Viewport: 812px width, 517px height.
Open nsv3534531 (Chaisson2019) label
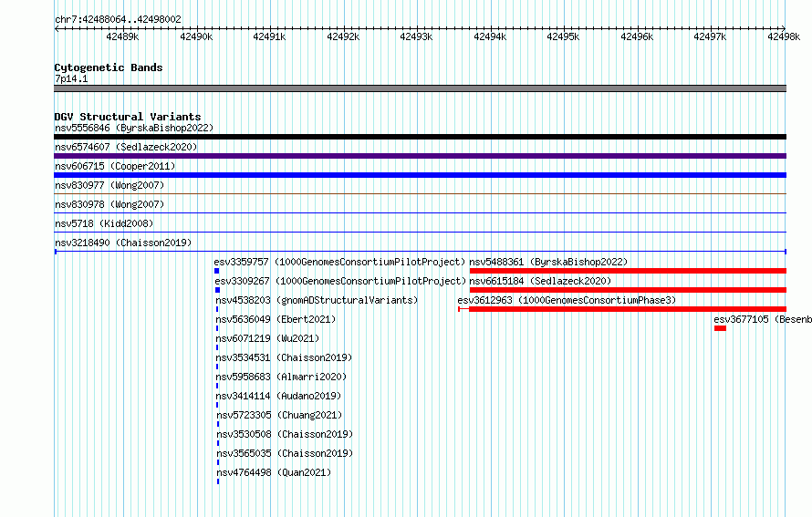point(284,357)
